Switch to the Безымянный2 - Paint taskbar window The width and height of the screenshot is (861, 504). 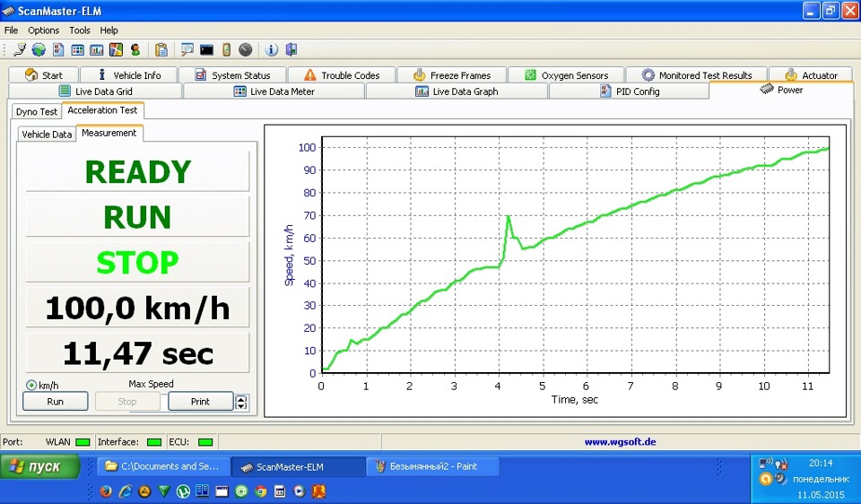point(432,466)
